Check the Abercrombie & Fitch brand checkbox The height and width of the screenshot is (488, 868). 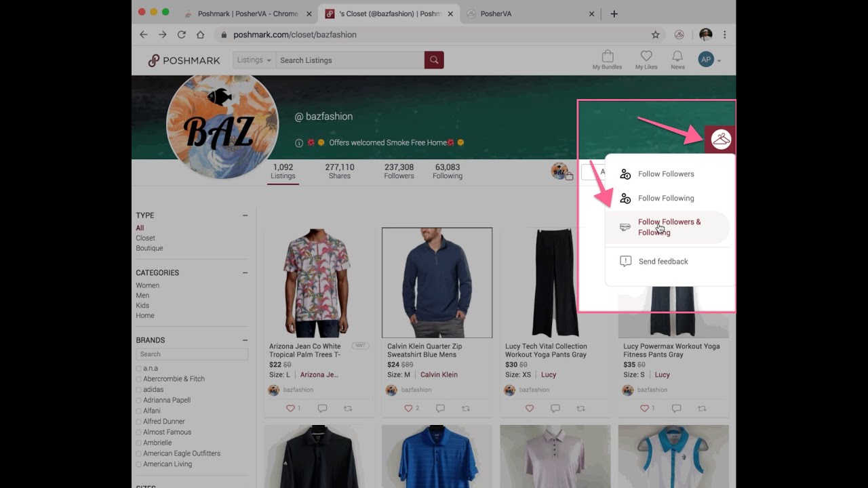(x=139, y=379)
